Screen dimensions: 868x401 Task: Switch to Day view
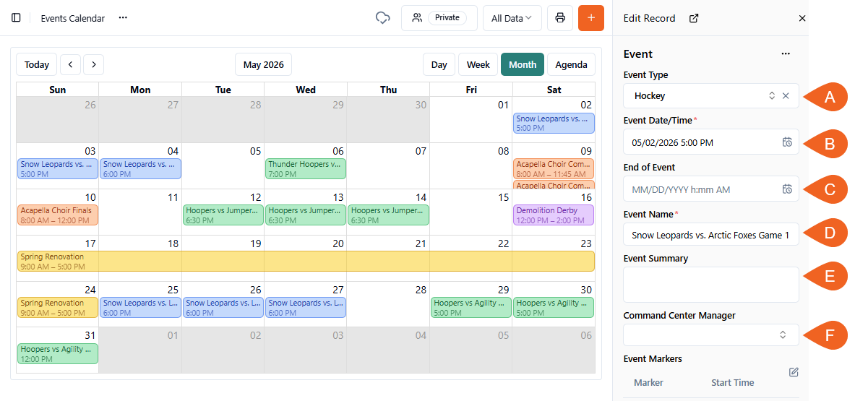(x=439, y=64)
